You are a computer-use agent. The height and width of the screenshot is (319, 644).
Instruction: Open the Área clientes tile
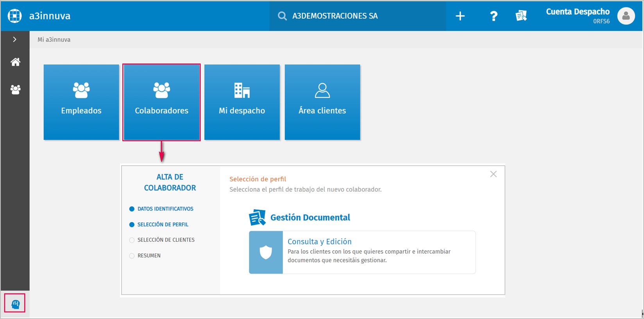[322, 102]
